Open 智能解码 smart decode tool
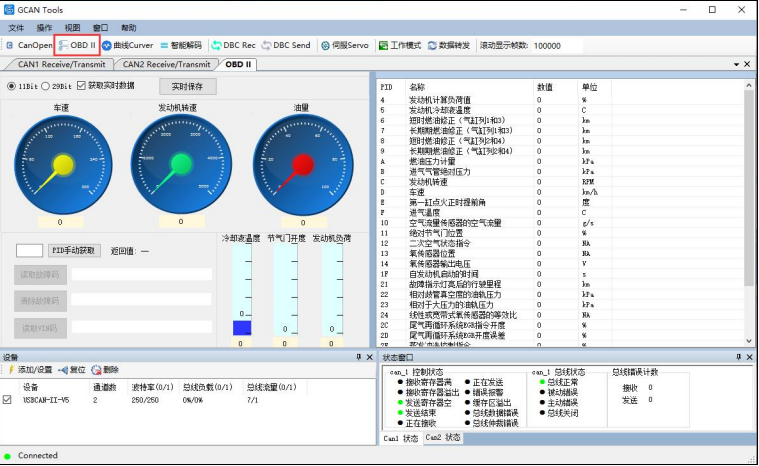The width and height of the screenshot is (759, 466). 180,45
